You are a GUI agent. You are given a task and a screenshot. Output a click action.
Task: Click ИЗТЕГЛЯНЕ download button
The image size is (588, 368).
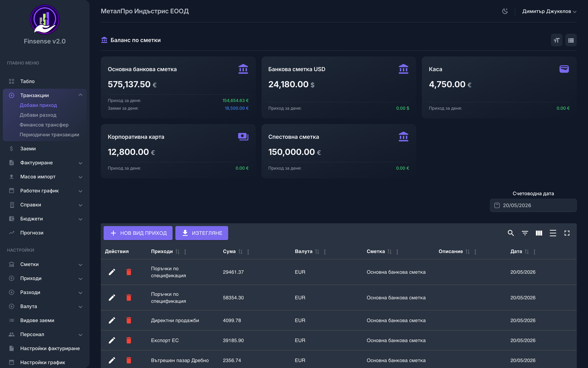tap(202, 233)
